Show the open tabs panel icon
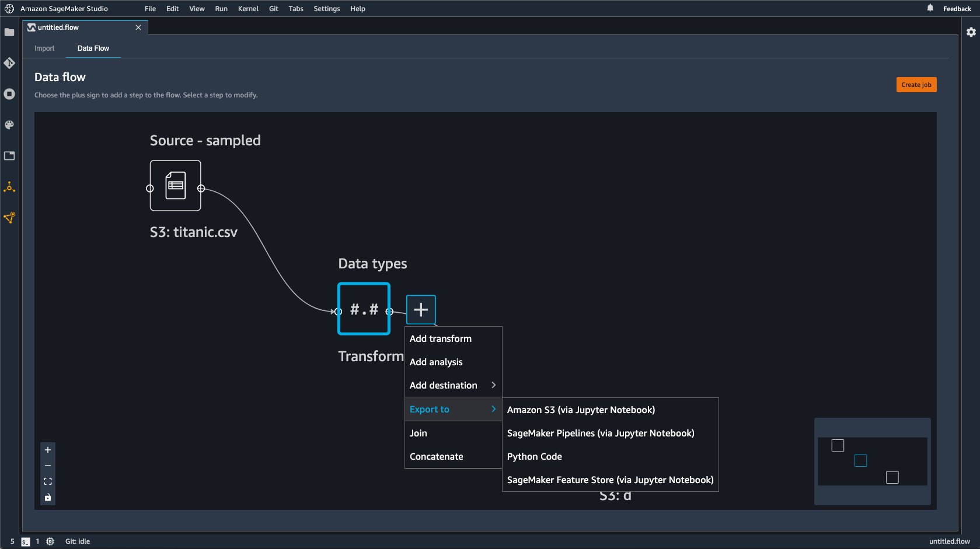The height and width of the screenshot is (549, 980). pos(9,156)
